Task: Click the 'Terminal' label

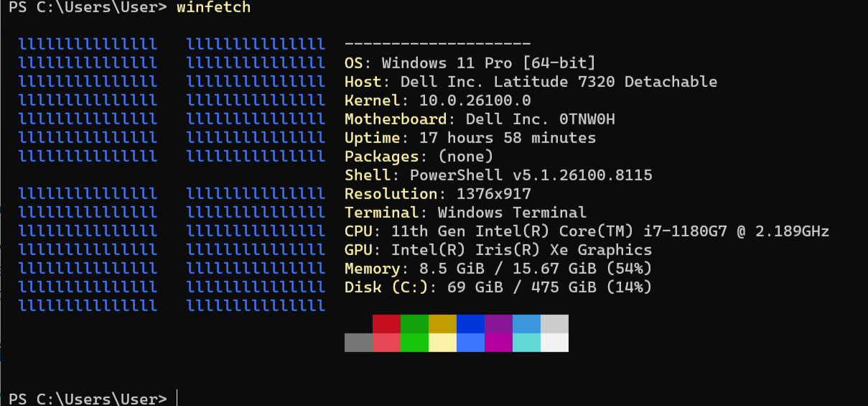Action: 382,213
